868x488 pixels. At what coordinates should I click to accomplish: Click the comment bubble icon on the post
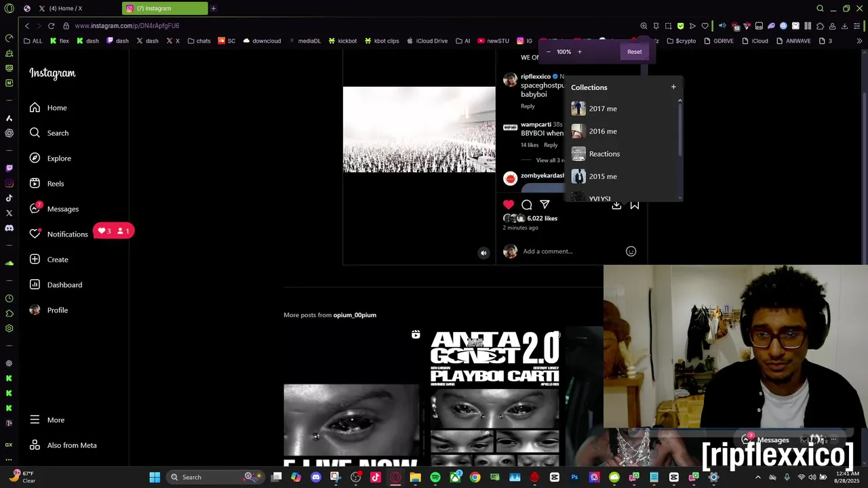pos(527,205)
